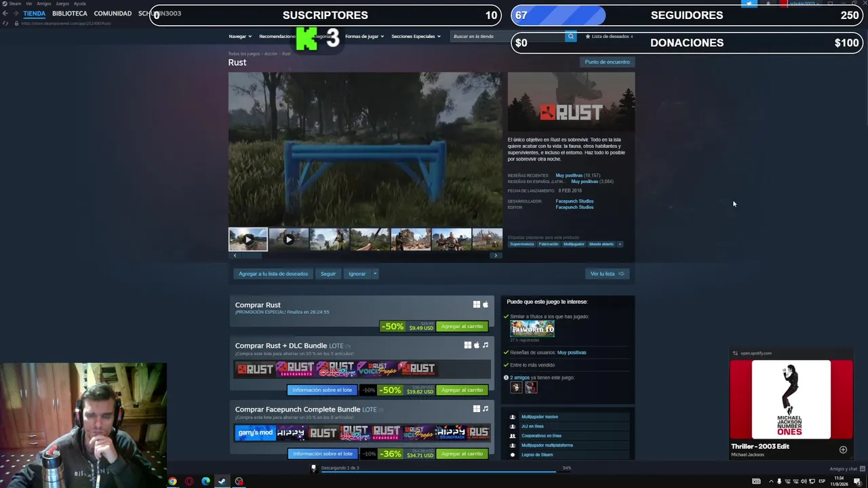Add Rust + DLC Bundle to cart
This screenshot has height=488, width=868.
[462, 390]
